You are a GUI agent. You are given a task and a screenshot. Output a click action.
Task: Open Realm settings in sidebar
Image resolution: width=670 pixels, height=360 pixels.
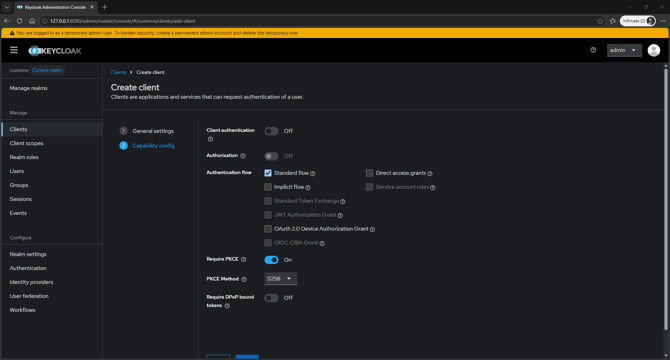click(x=28, y=254)
